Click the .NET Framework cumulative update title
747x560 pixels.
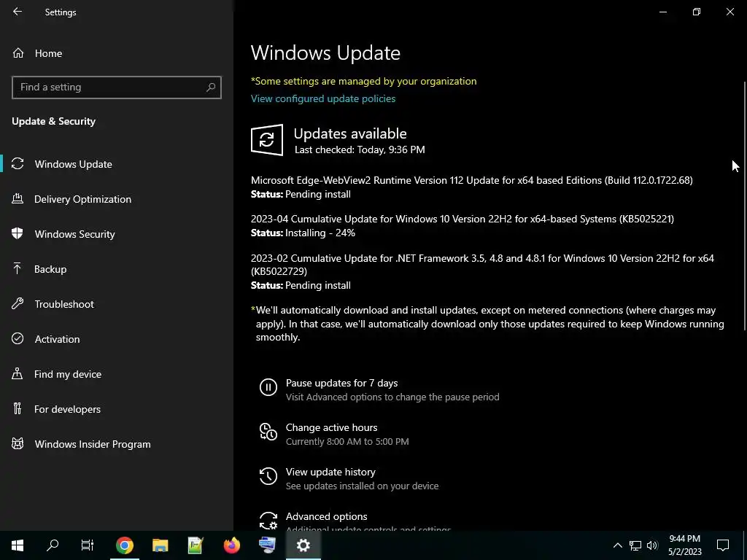pyautogui.click(x=482, y=264)
